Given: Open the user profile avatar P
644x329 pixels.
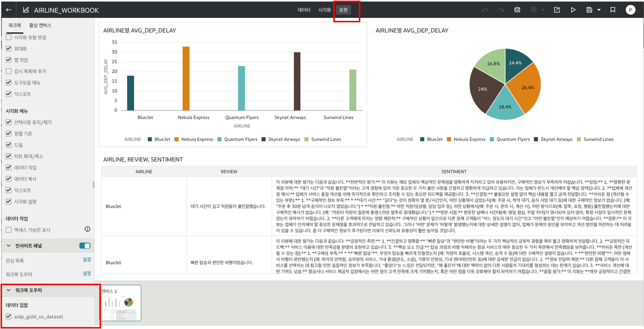Looking at the screenshot, I should coord(630,10).
